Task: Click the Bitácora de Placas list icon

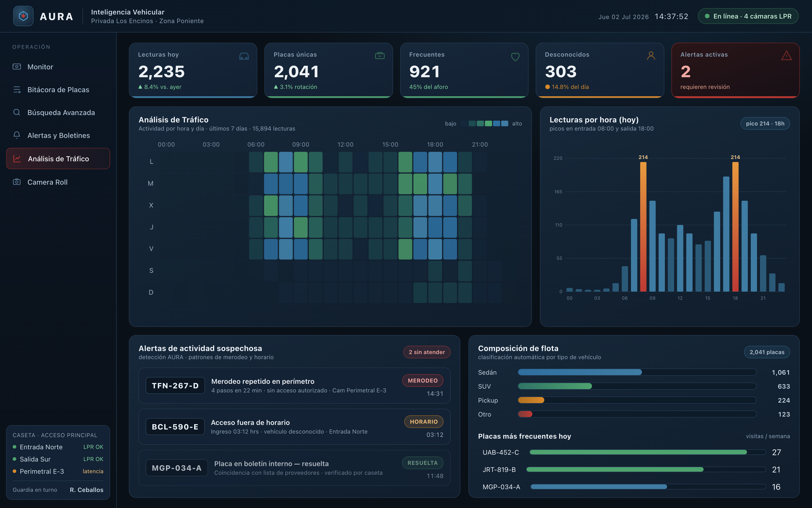Action: [17, 89]
